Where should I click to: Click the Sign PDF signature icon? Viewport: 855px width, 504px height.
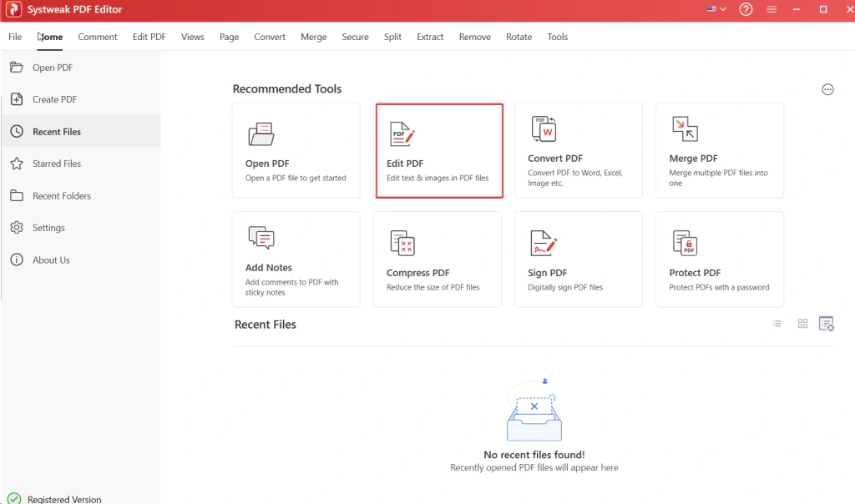coord(544,243)
